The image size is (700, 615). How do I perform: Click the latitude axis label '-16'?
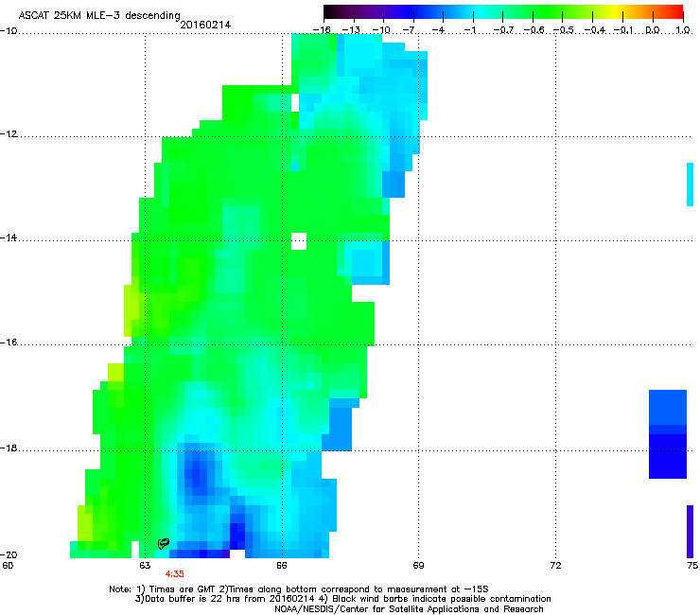(x=9, y=343)
